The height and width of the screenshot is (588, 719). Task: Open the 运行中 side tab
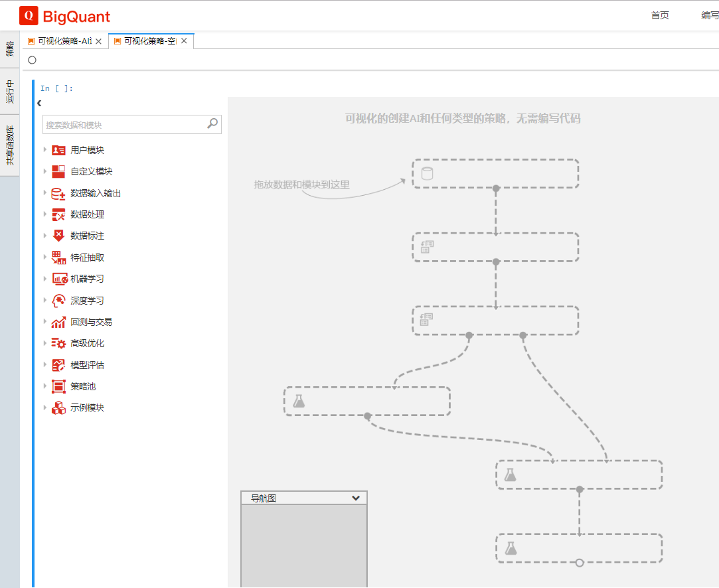(9, 92)
